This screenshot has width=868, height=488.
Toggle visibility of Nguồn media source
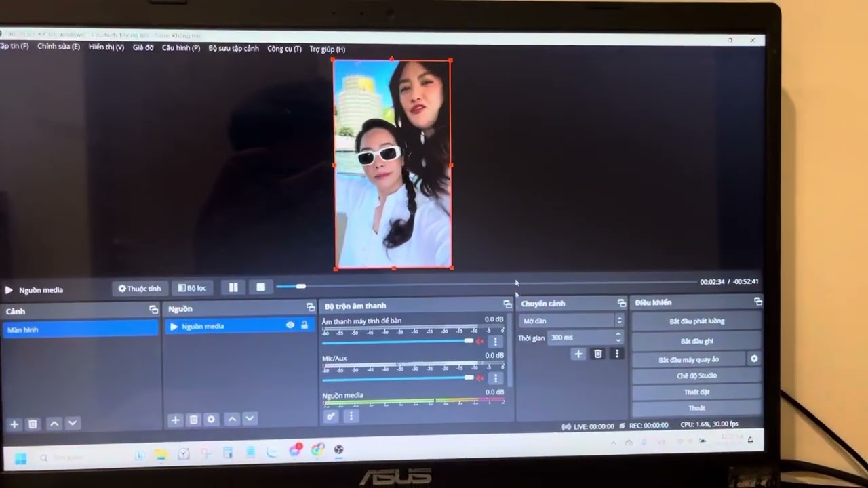coord(290,325)
